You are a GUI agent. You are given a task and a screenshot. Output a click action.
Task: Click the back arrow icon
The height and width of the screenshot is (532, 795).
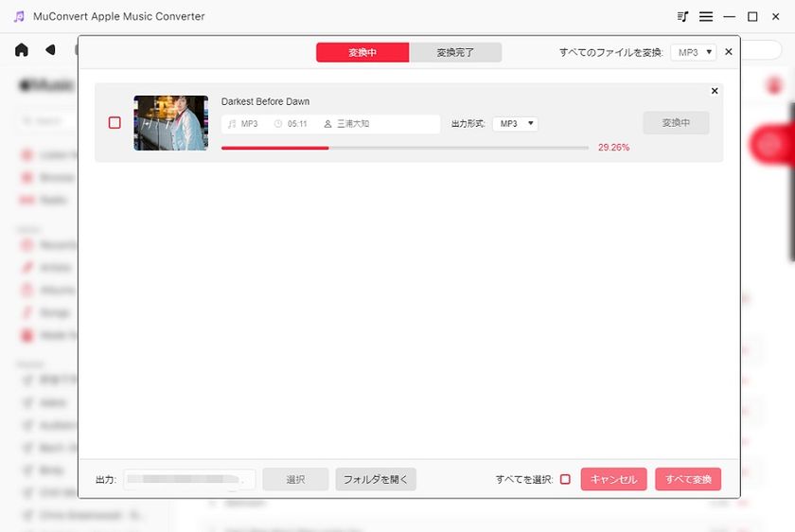tap(50, 50)
